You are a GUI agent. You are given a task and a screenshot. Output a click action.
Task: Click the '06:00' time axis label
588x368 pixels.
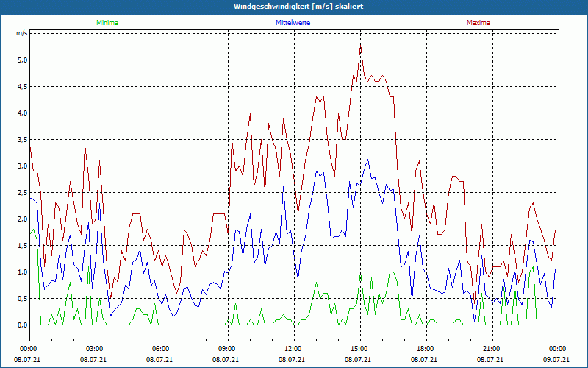pyautogui.click(x=162, y=349)
